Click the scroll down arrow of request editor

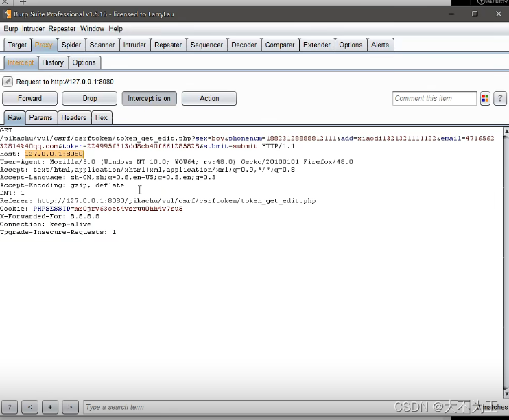(x=506, y=394)
